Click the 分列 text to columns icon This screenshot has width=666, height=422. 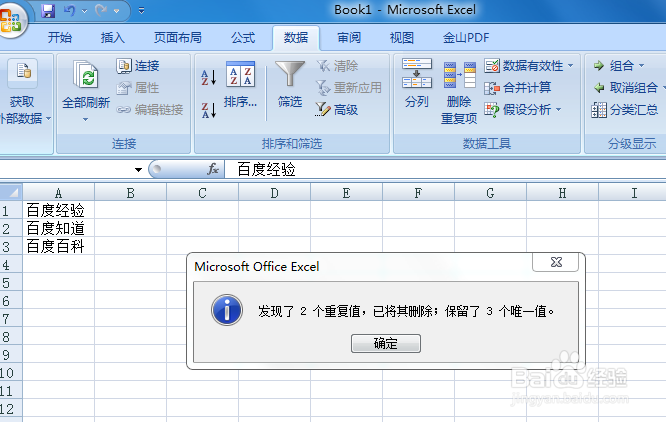417,73
